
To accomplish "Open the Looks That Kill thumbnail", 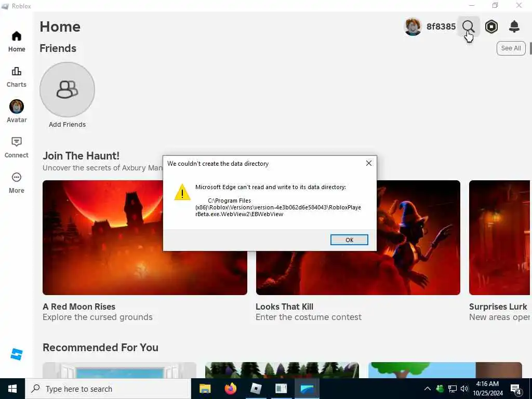I will [x=358, y=237].
